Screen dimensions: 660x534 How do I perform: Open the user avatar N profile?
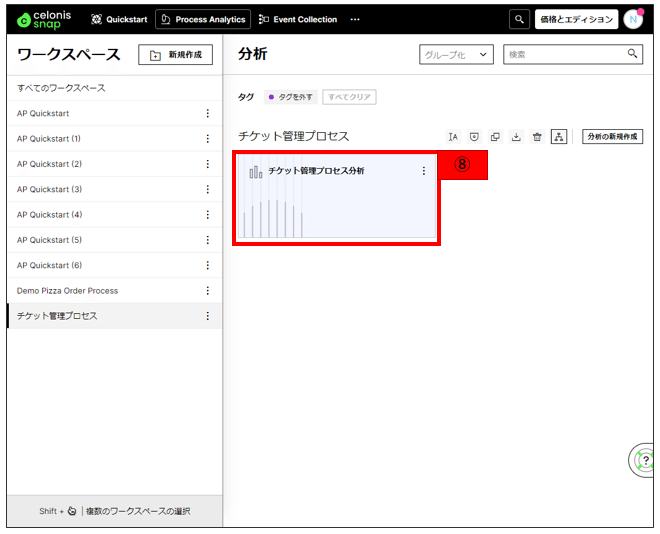[x=633, y=19]
